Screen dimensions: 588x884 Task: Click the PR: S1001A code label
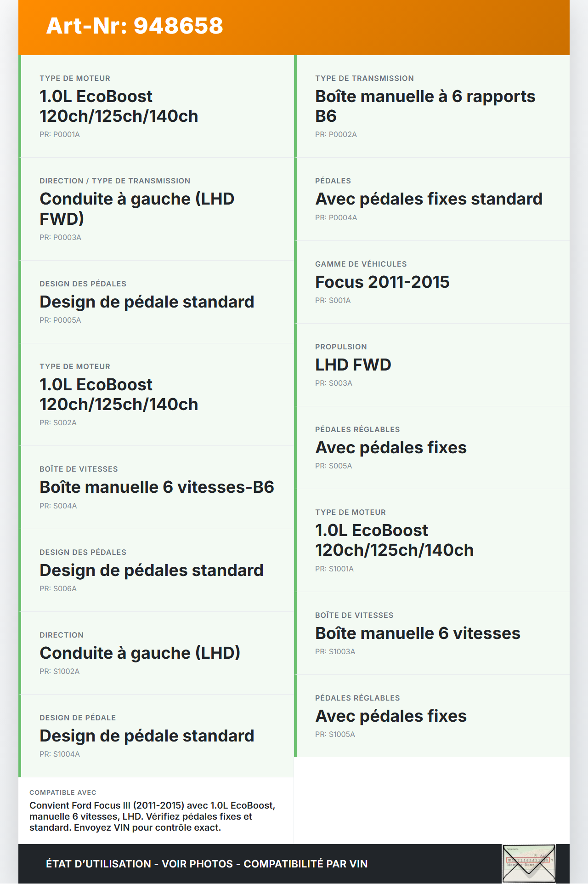334,569
